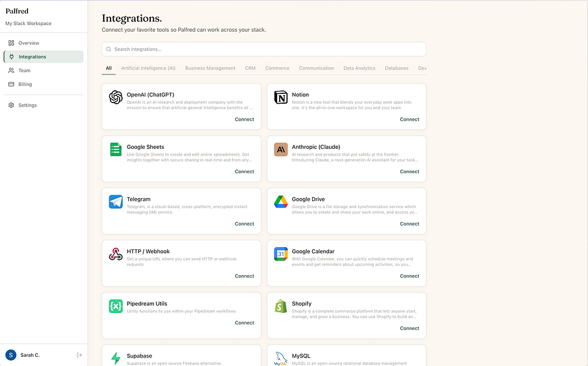Screen dimensions: 588x366
Task: Click the Integrations sidebar label
Action: pyautogui.click(x=32, y=57)
